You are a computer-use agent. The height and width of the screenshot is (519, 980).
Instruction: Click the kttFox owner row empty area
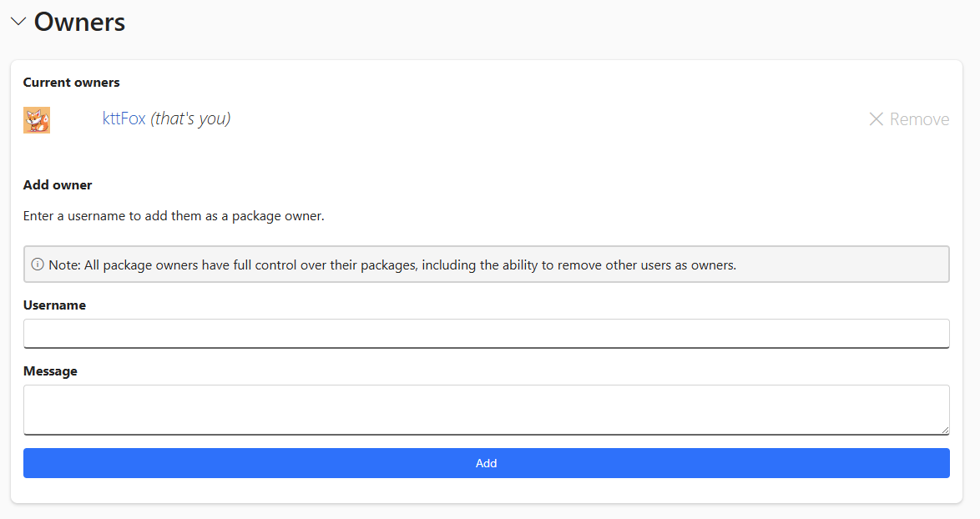point(550,119)
